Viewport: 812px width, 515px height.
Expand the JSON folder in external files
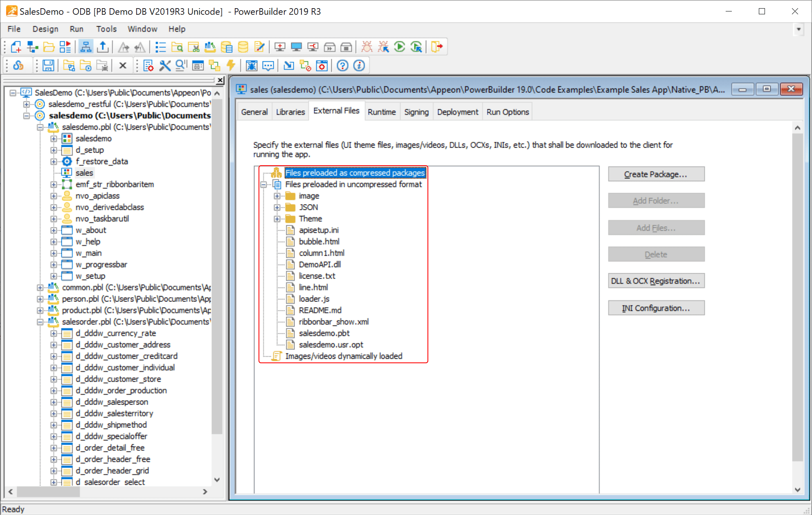(x=277, y=207)
